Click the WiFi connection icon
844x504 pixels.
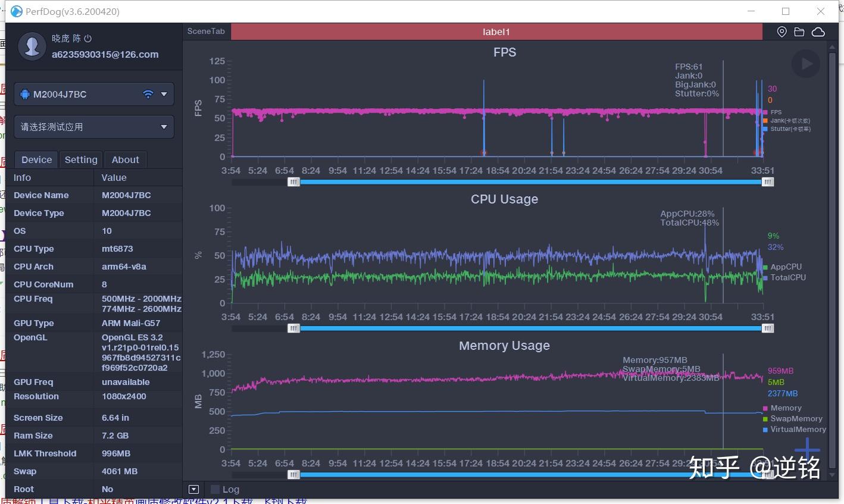point(148,94)
